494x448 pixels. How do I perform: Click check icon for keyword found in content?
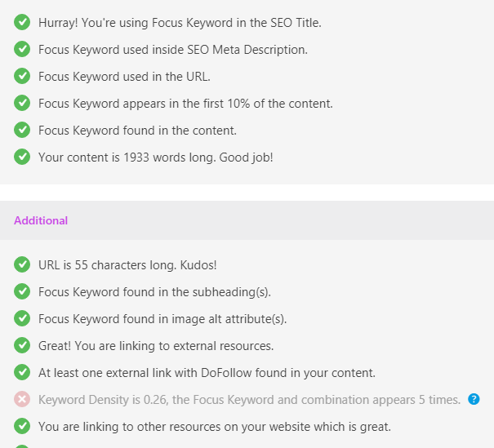pos(23,131)
